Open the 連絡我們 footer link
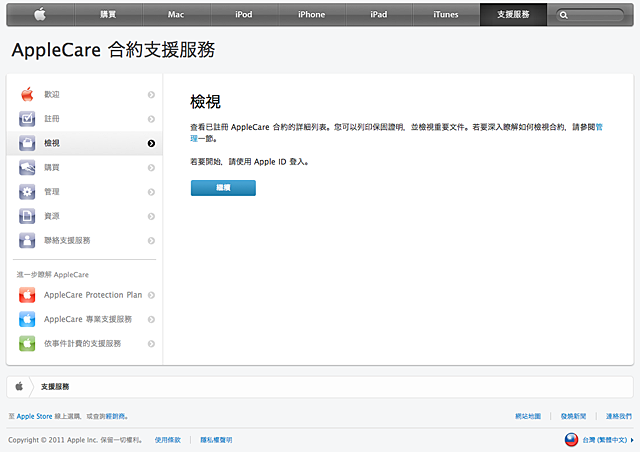The width and height of the screenshot is (640, 452). tap(618, 416)
